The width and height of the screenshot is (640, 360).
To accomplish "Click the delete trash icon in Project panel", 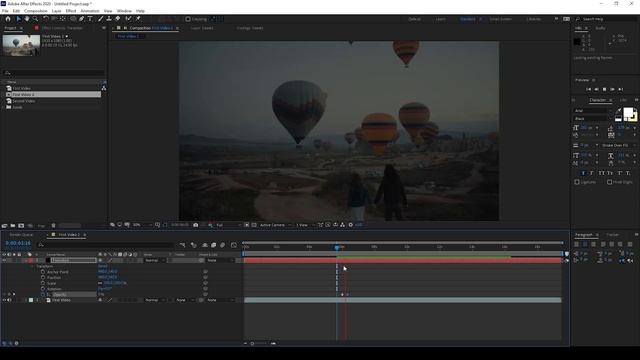I will [x=53, y=225].
